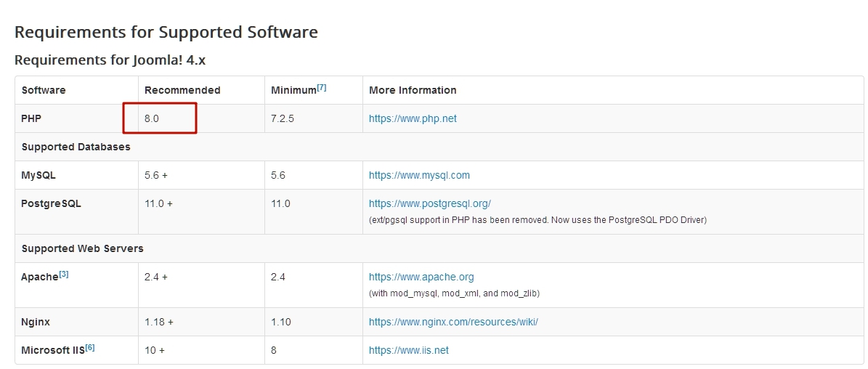Click footnote 7 next to Minimum
The image size is (868, 369).
(x=321, y=88)
